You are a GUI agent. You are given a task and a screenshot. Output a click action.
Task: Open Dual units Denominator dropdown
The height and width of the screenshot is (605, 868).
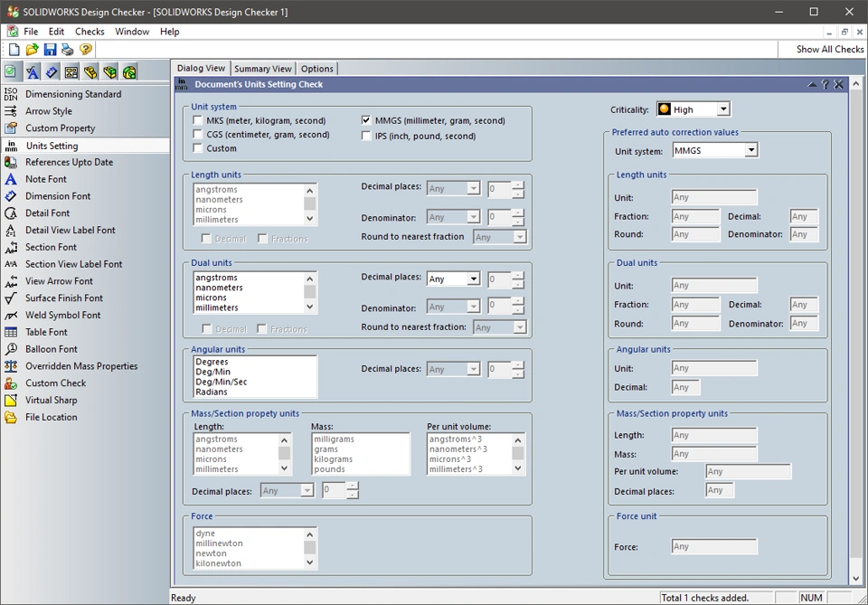(473, 306)
